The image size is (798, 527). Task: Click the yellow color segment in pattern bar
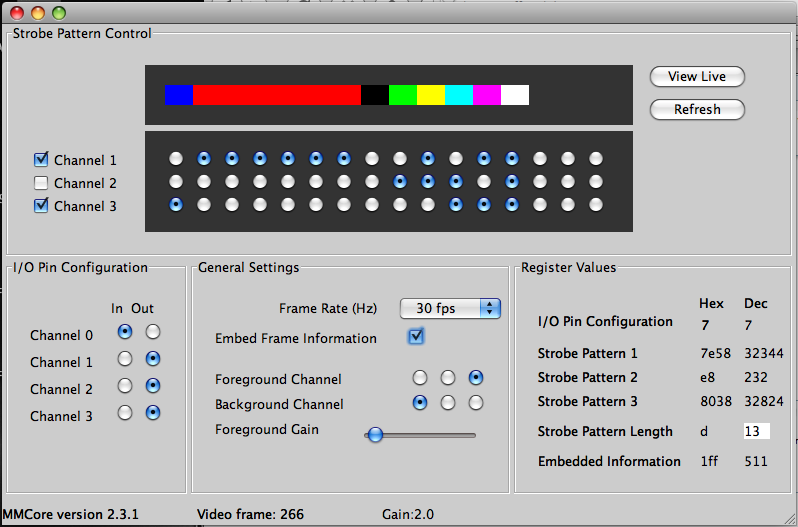point(431,95)
